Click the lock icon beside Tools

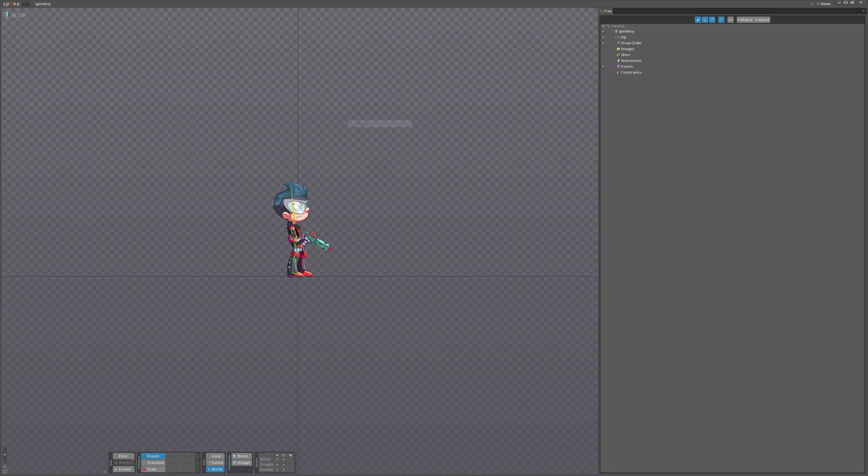[x=105, y=472]
